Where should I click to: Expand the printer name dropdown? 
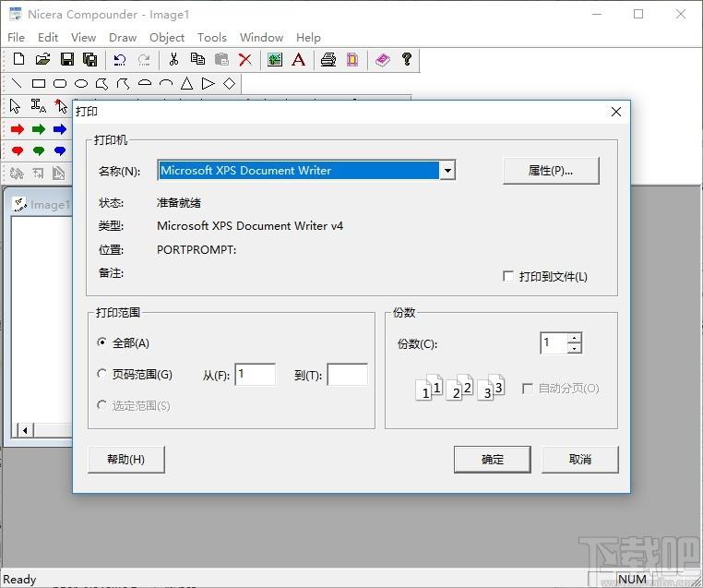447,171
